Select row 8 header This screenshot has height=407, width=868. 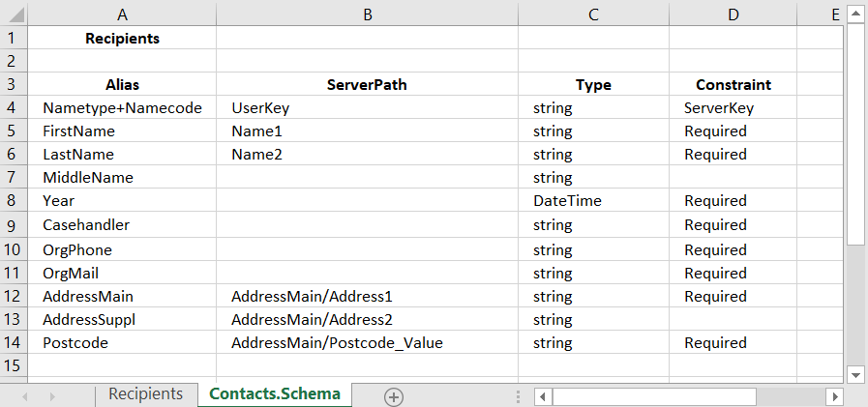[14, 201]
